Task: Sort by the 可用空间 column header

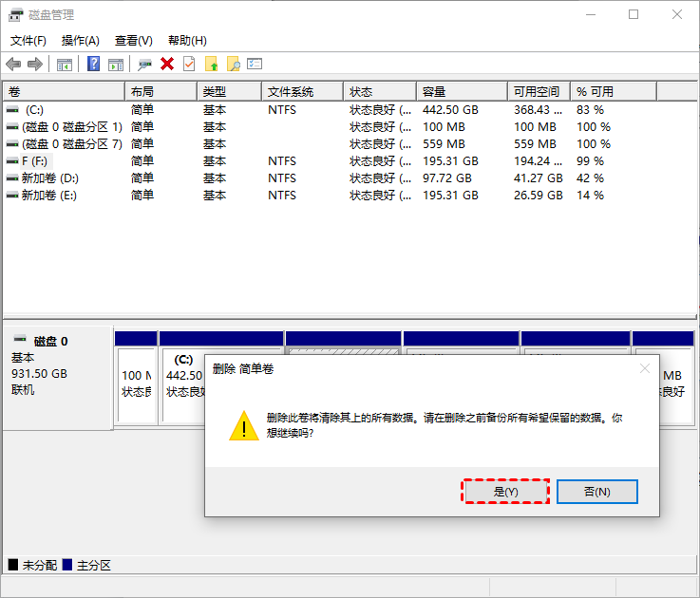Action: coord(539,91)
